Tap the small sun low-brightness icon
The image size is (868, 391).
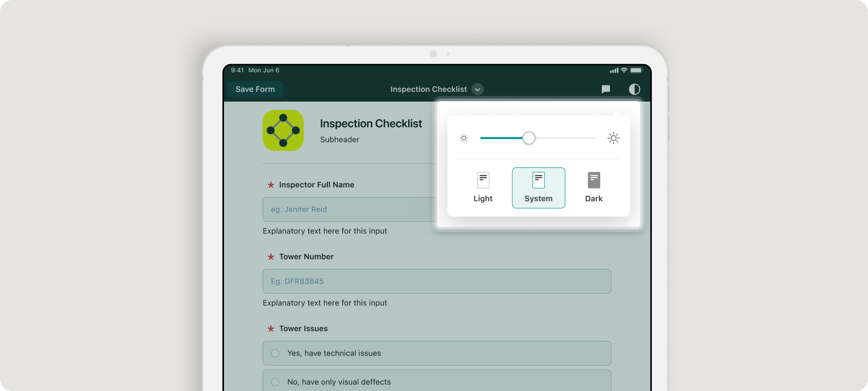(464, 138)
